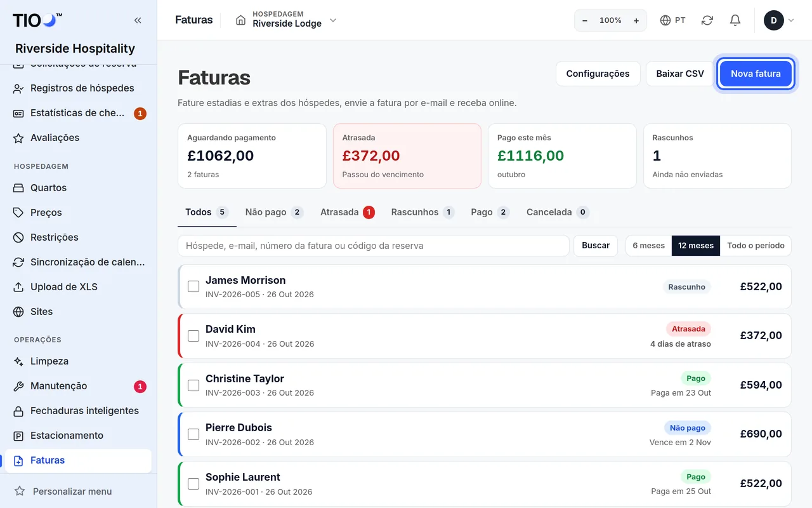Open Preços tag icon in sidebar
The image size is (812, 508).
pyautogui.click(x=18, y=213)
